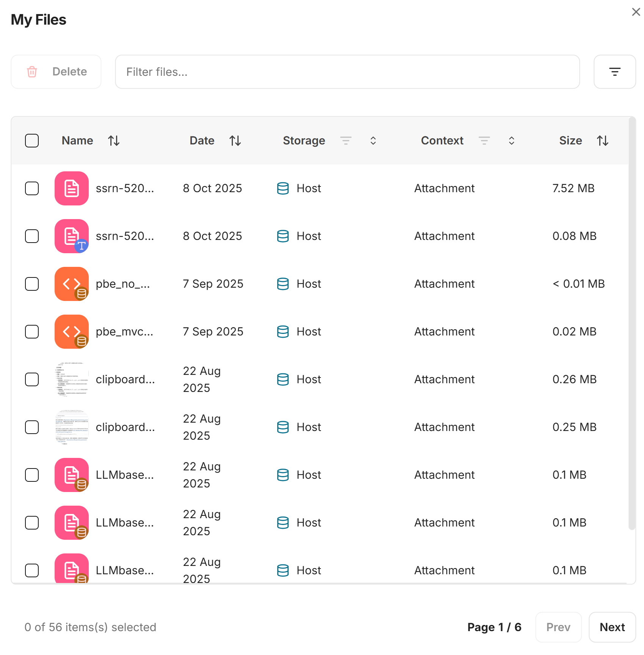Click the pbe_no_ code file icon
This screenshot has width=644, height=655.
click(71, 284)
